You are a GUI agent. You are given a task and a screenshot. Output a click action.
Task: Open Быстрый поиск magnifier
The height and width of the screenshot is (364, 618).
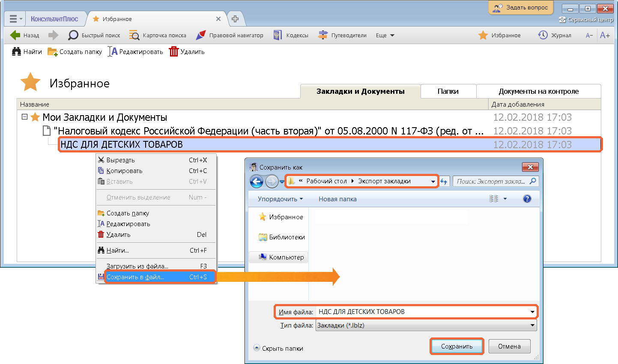[94, 35]
